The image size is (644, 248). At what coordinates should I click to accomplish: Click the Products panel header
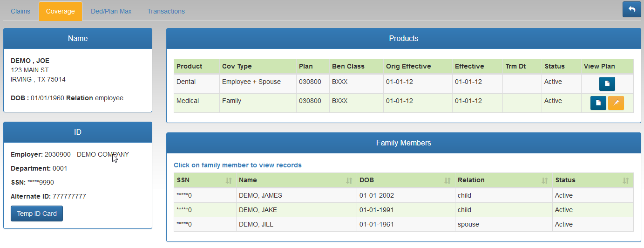pyautogui.click(x=404, y=38)
